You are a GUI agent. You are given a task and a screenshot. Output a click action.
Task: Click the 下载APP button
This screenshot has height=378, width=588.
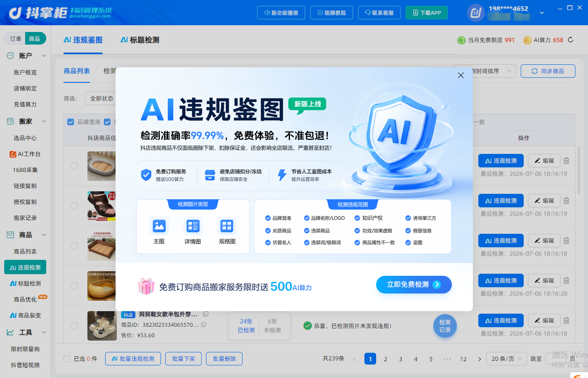(427, 13)
